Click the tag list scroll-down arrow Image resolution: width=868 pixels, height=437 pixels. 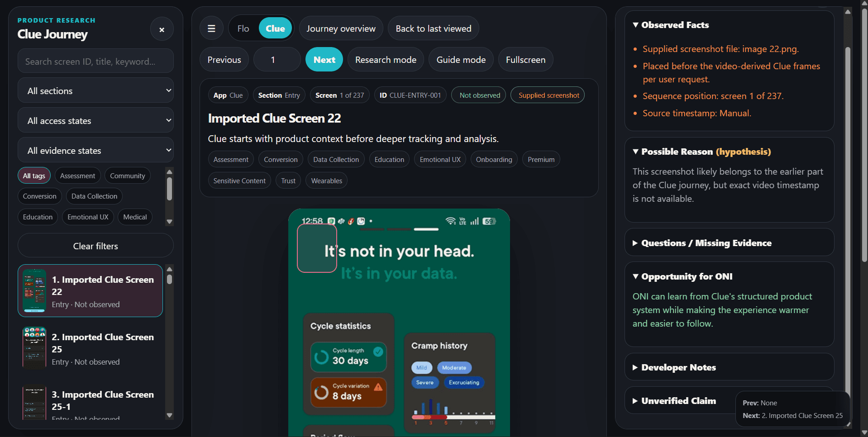point(170,222)
